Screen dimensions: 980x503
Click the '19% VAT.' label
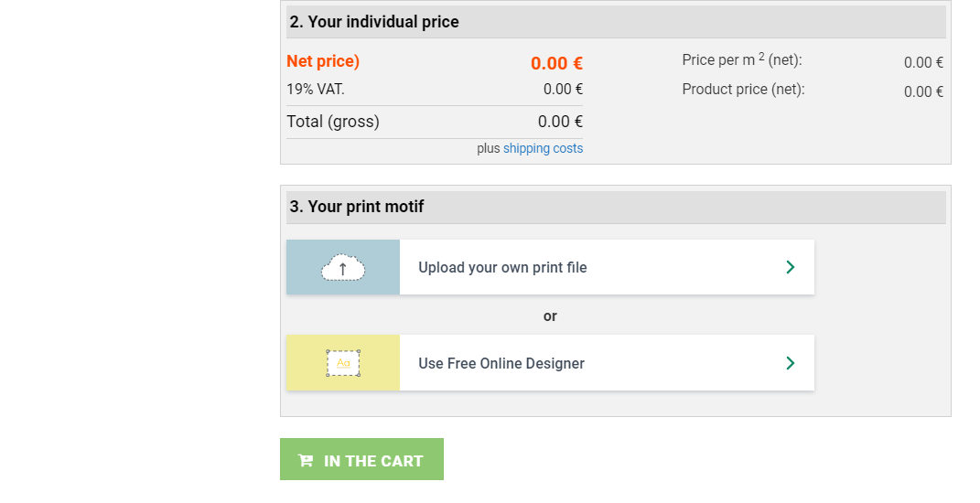coord(316,90)
